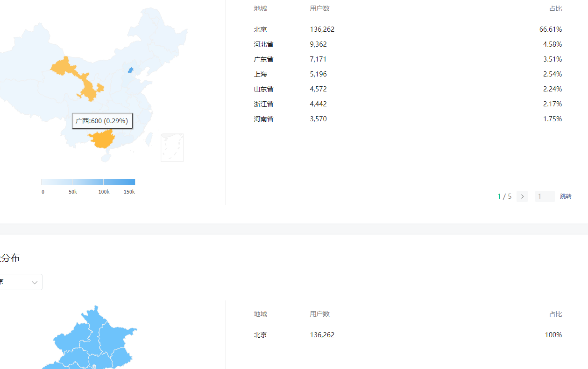Click the South China Sea inset map
The image size is (588, 369).
point(172,147)
